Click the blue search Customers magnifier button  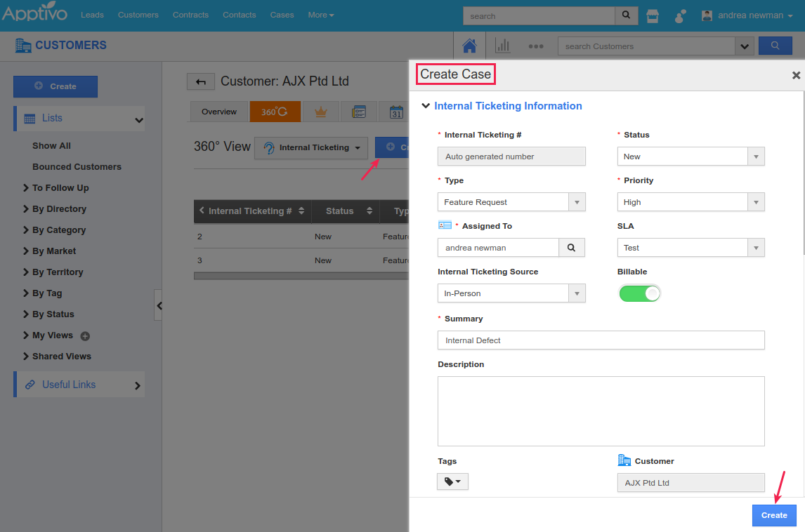(x=775, y=46)
